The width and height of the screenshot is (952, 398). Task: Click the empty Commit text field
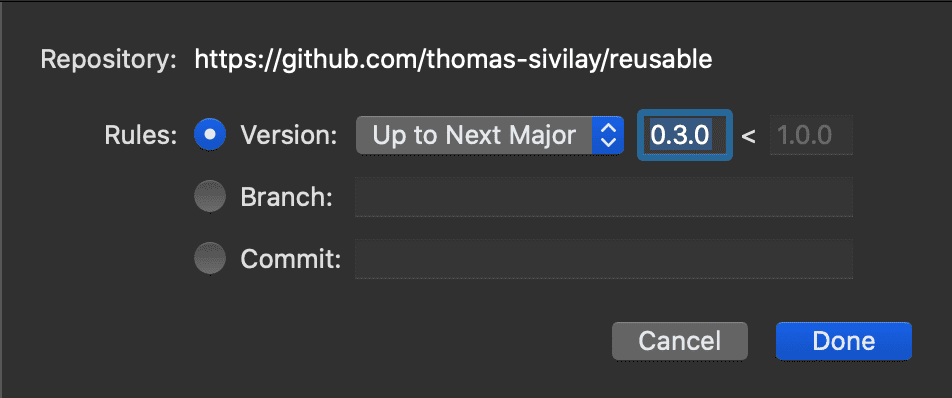point(604,259)
